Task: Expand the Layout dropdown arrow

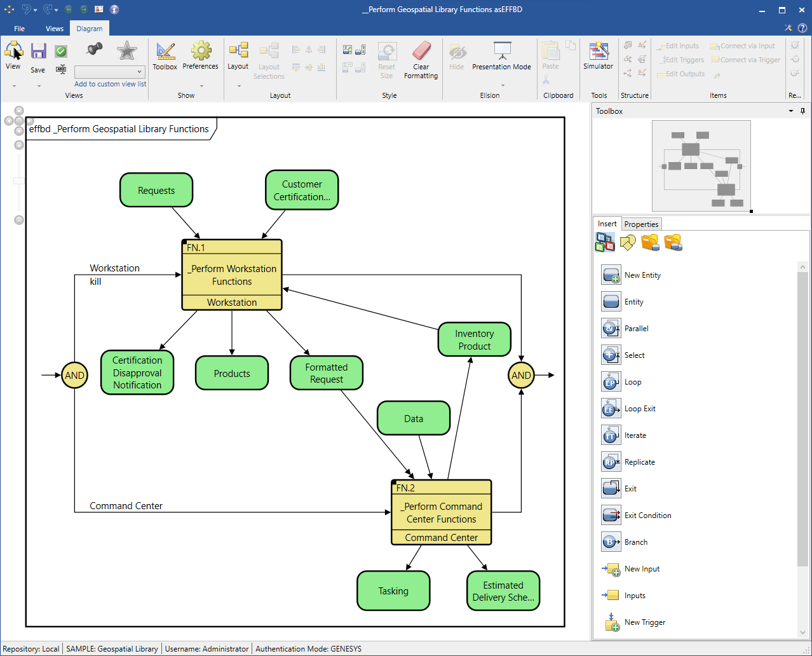Action: tap(239, 86)
